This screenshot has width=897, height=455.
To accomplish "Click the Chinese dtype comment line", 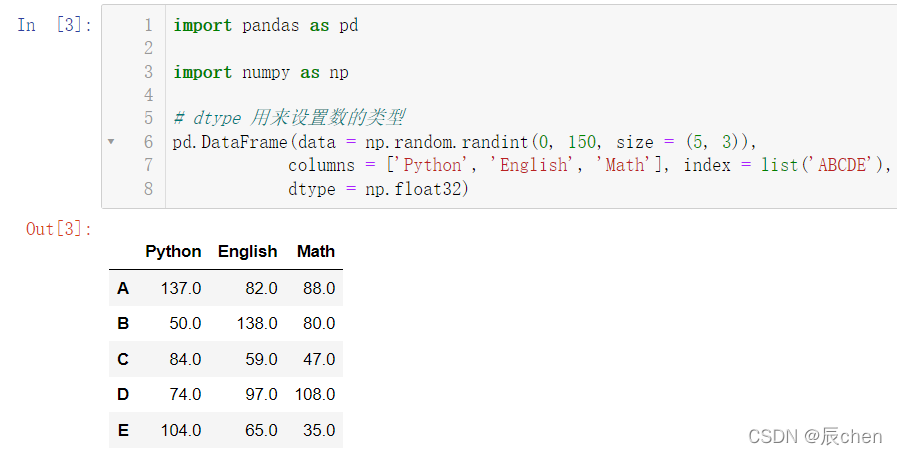I will [x=289, y=118].
